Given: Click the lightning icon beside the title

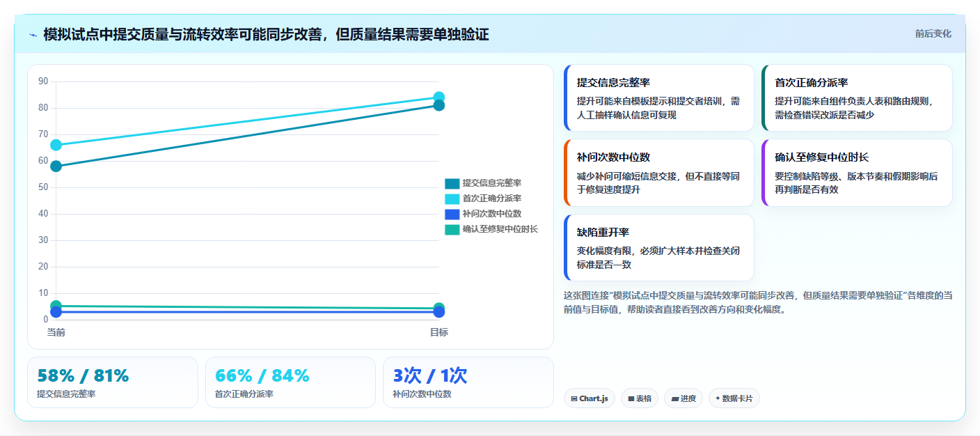Looking at the screenshot, I should [x=33, y=34].
